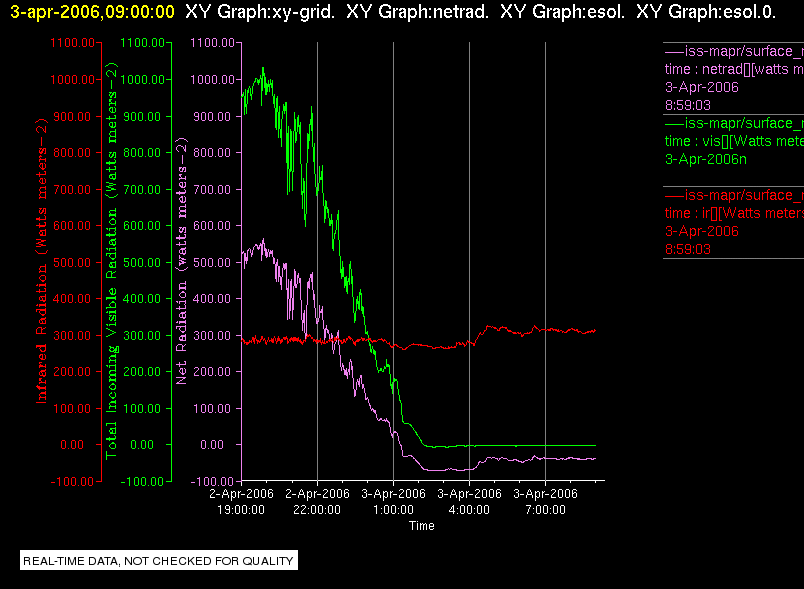
Task: Click the 'XY Graph:netrad.' title text
Action: click(x=417, y=12)
